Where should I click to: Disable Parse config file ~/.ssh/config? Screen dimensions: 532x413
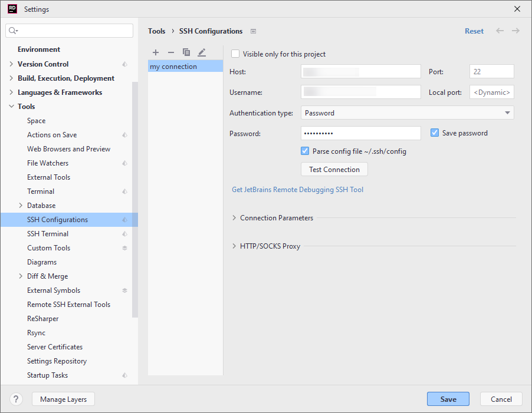(305, 151)
